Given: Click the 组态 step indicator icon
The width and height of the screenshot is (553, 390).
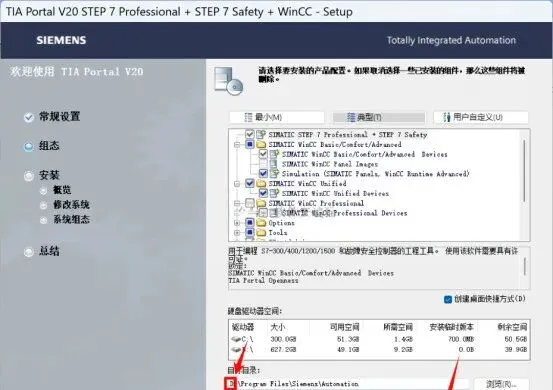Looking at the screenshot, I should pyautogui.click(x=29, y=146).
